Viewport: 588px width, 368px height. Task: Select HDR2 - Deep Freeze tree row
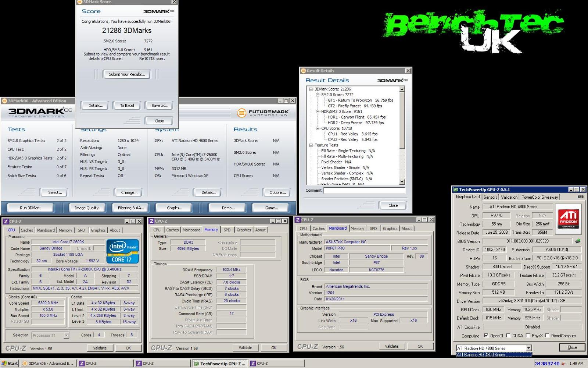[355, 123]
